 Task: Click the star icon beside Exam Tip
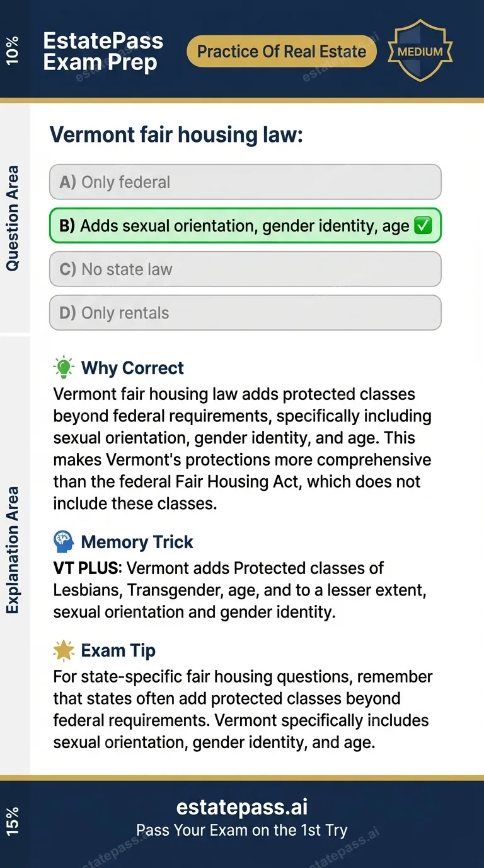click(63, 650)
